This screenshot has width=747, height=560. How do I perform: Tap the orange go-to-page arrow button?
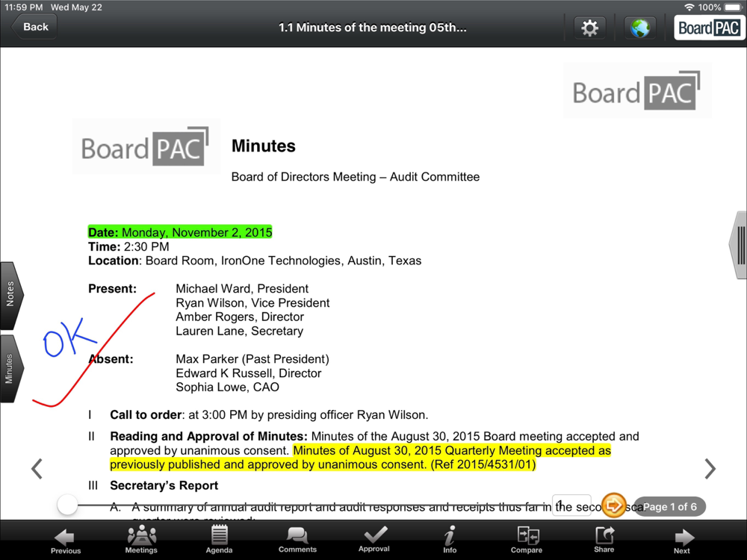[613, 505]
